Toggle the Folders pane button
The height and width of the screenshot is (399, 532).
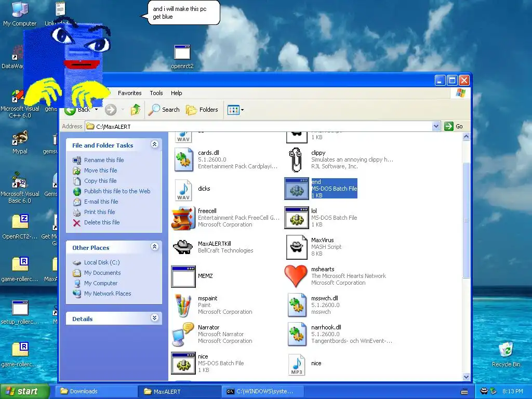pyautogui.click(x=202, y=110)
